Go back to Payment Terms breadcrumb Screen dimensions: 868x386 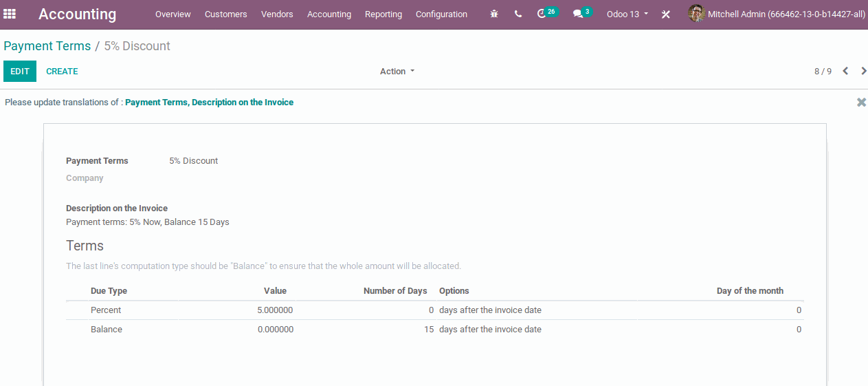tap(47, 46)
